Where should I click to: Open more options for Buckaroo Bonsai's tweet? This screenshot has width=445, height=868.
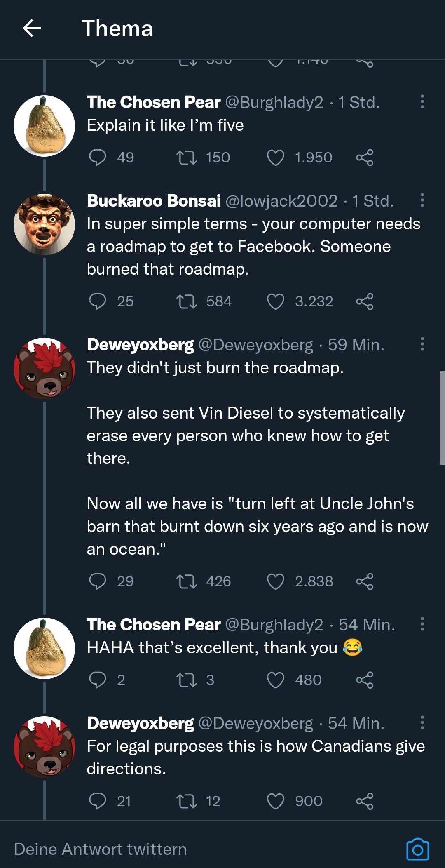[422, 200]
